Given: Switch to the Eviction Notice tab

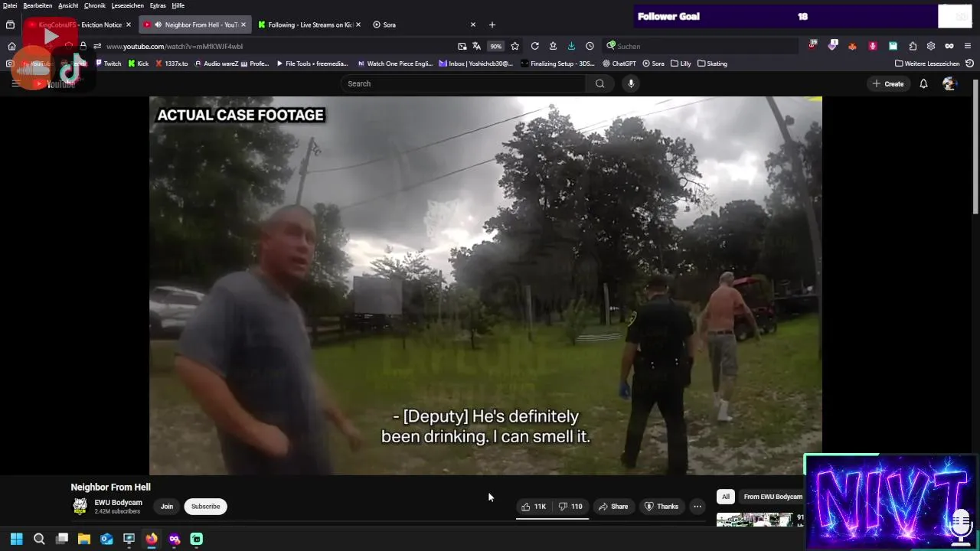Looking at the screenshot, I should (x=79, y=24).
